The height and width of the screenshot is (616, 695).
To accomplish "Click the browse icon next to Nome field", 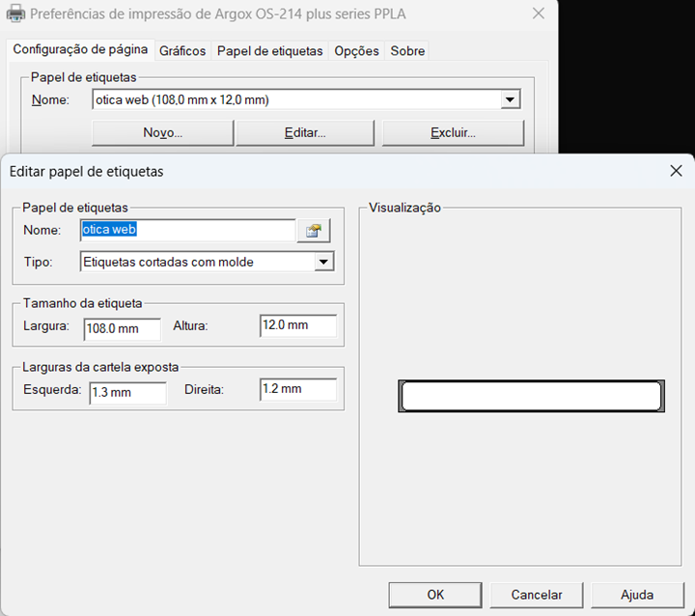I will point(314,231).
